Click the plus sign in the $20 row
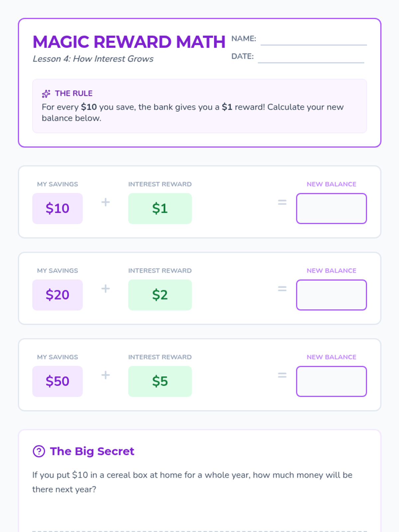This screenshot has width=399, height=532. click(105, 289)
